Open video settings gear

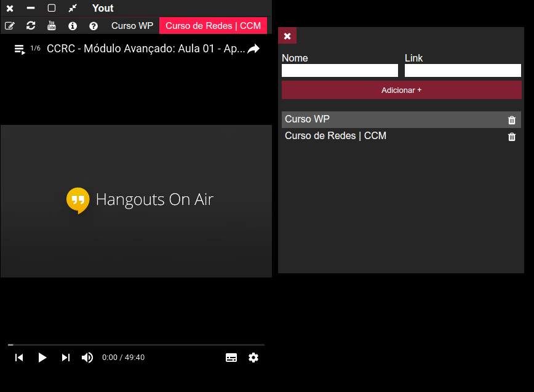coord(253,358)
